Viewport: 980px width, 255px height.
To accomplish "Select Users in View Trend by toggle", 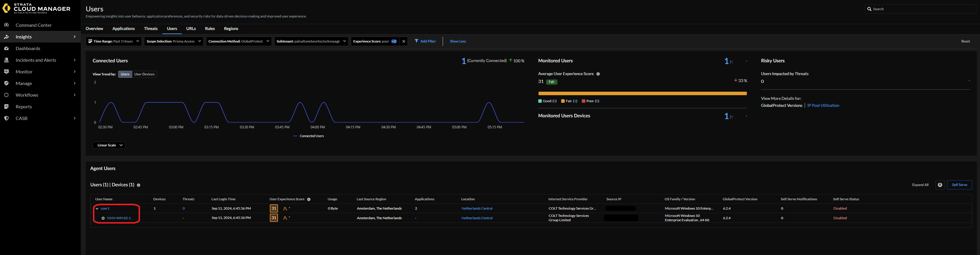I will click(x=125, y=74).
